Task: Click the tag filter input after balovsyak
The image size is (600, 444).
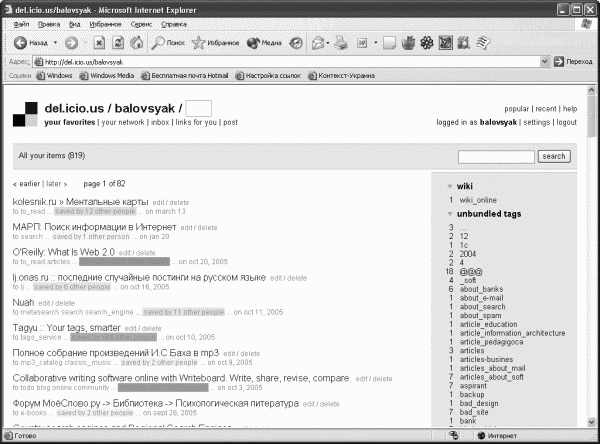Action: pyautogui.click(x=198, y=108)
